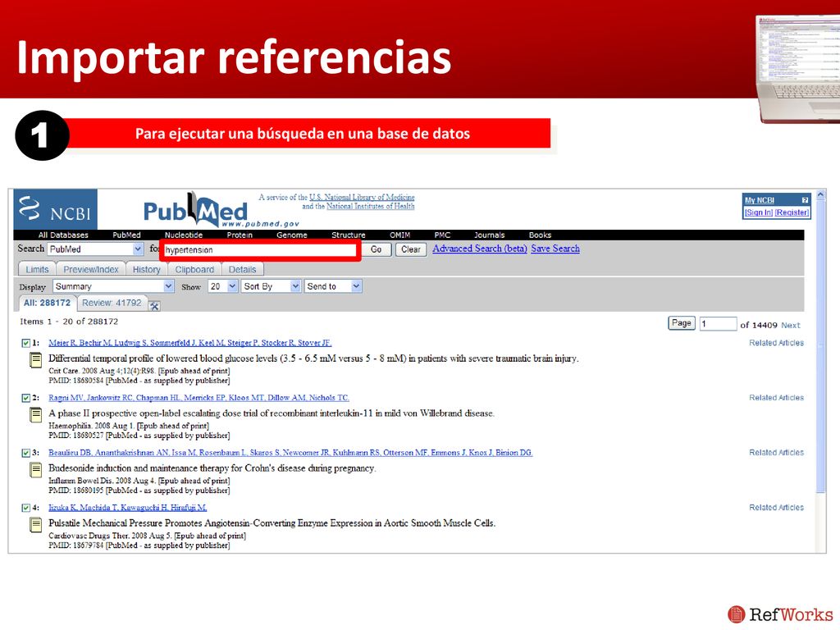Open the U.S. National Library of Medicine link
The image size is (840, 630).
362,198
